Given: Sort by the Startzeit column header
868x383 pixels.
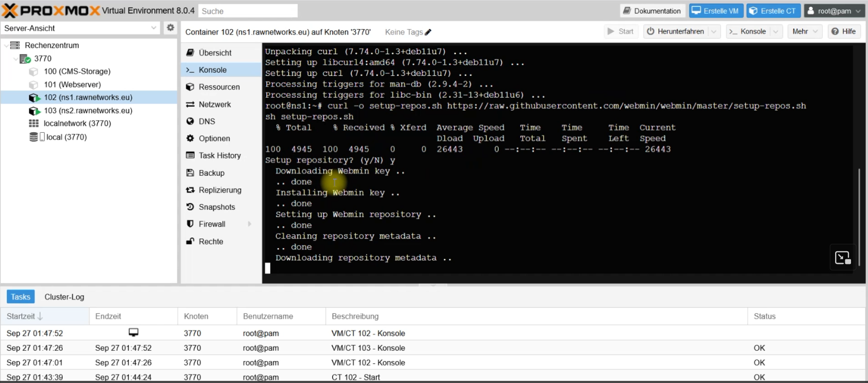Looking at the screenshot, I should (45, 316).
